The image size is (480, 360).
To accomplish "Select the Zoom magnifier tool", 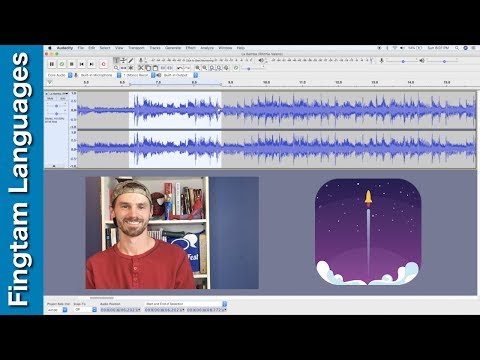I will coord(116,68).
